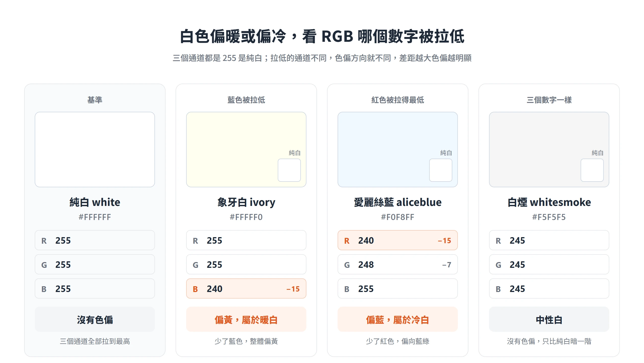Click the aliceblue color swatch
Viewport: 644px width, 363px height.
click(398, 150)
